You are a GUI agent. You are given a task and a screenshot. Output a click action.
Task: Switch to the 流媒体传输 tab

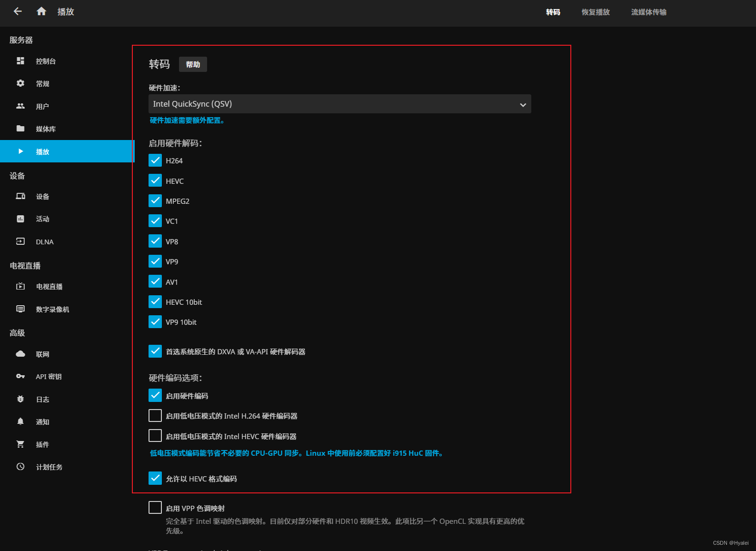(x=649, y=12)
